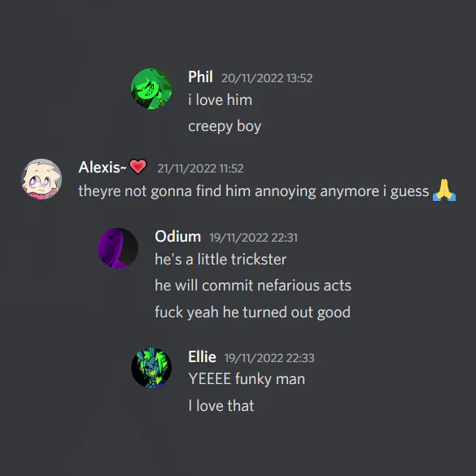Open the Ellie username profile
This screenshot has height=476, width=476.
click(x=202, y=356)
